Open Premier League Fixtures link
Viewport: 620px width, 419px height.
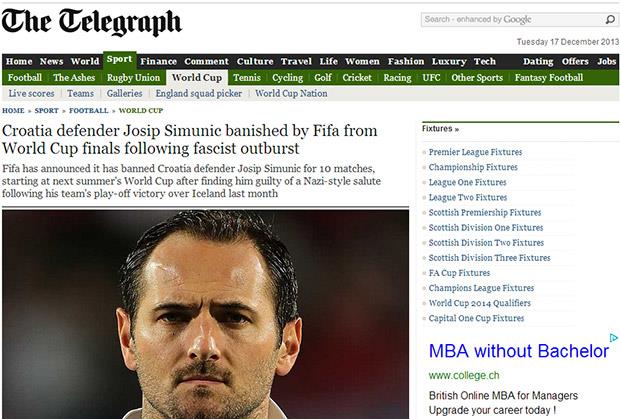[475, 152]
